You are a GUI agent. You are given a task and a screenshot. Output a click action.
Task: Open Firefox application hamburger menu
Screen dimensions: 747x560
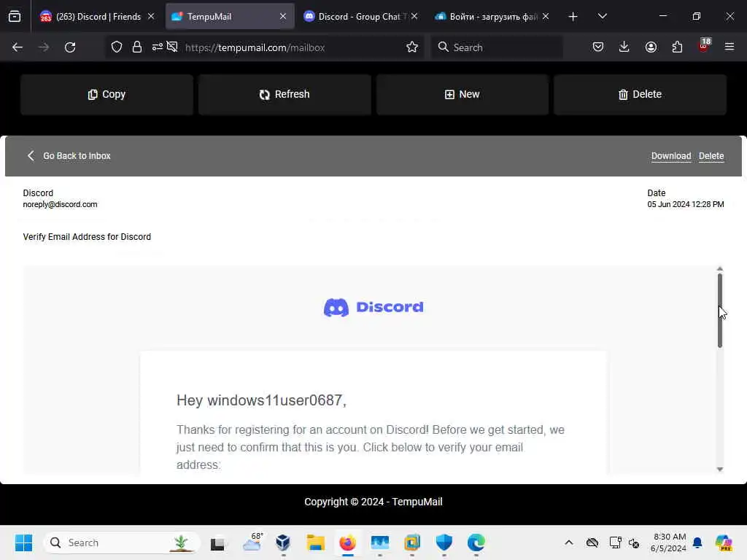729,47
